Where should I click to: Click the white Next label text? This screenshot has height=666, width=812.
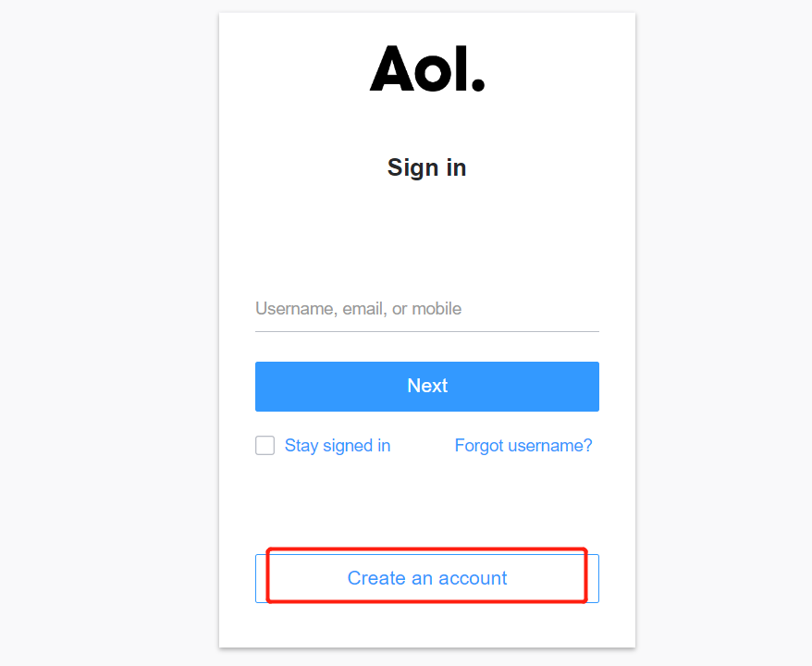click(x=426, y=386)
